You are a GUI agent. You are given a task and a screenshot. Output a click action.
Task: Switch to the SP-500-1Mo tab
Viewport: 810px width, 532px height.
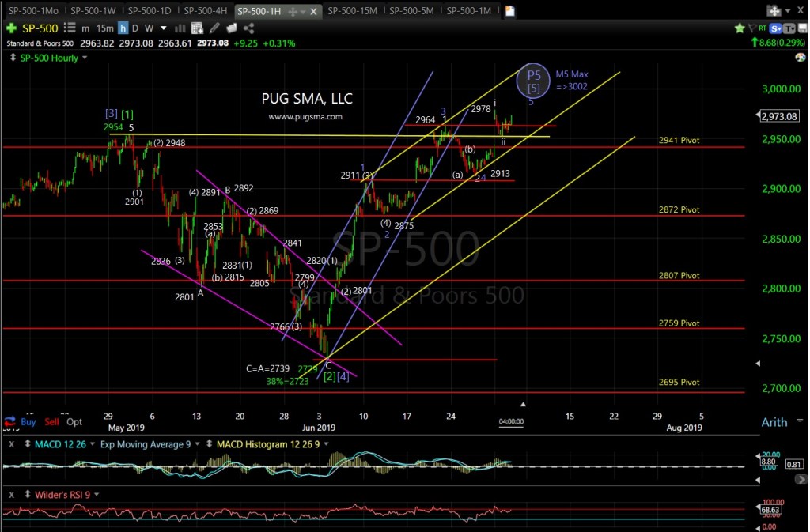coord(33,11)
